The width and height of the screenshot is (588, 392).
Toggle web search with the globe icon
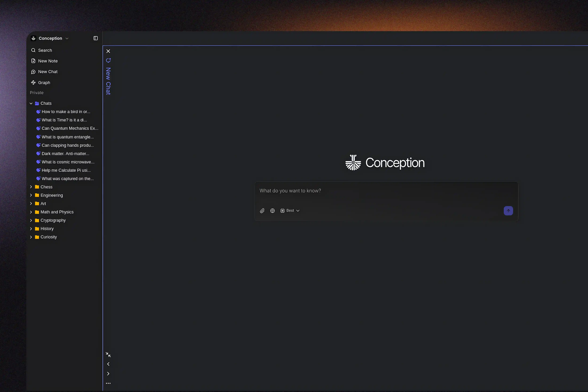[272, 210]
